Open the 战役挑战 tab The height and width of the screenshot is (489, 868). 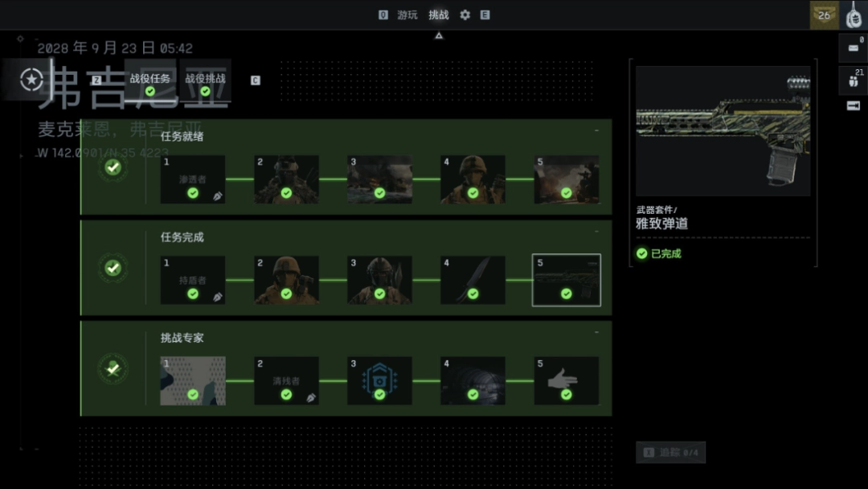(206, 80)
